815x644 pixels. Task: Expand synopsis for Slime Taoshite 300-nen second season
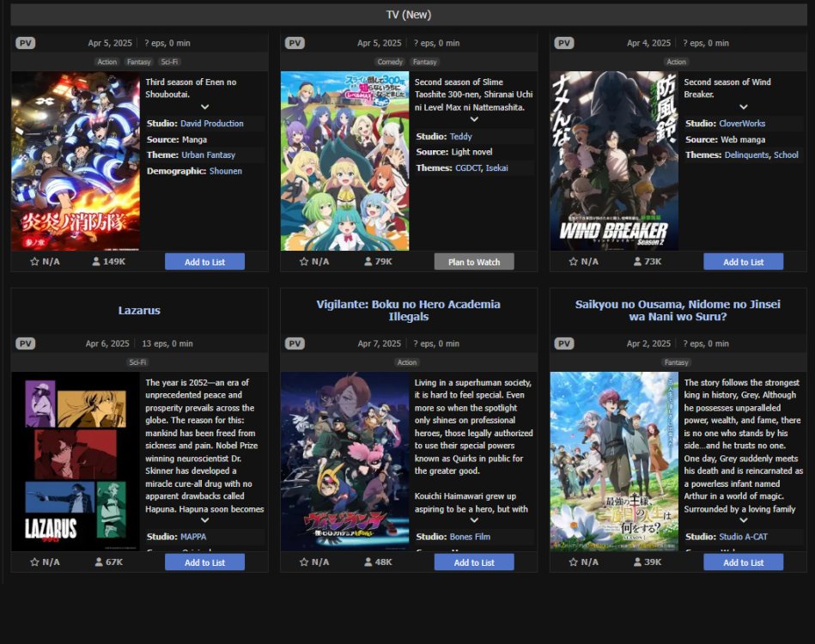474,119
